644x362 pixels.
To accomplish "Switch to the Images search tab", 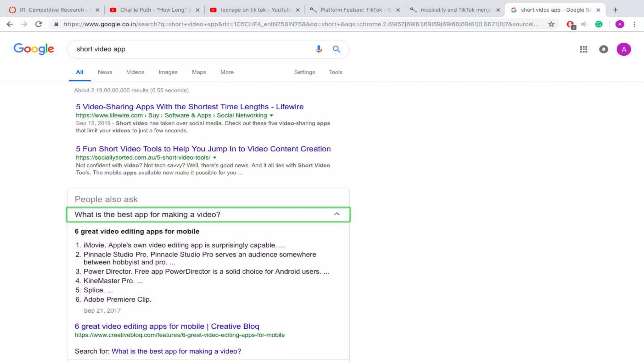I will pyautogui.click(x=168, y=72).
